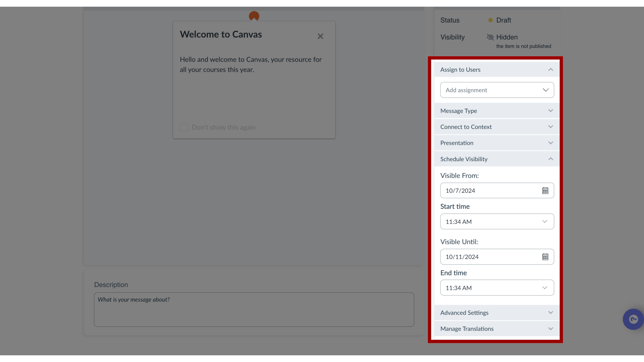
Task: Expand the Connect to Context section
Action: click(496, 127)
